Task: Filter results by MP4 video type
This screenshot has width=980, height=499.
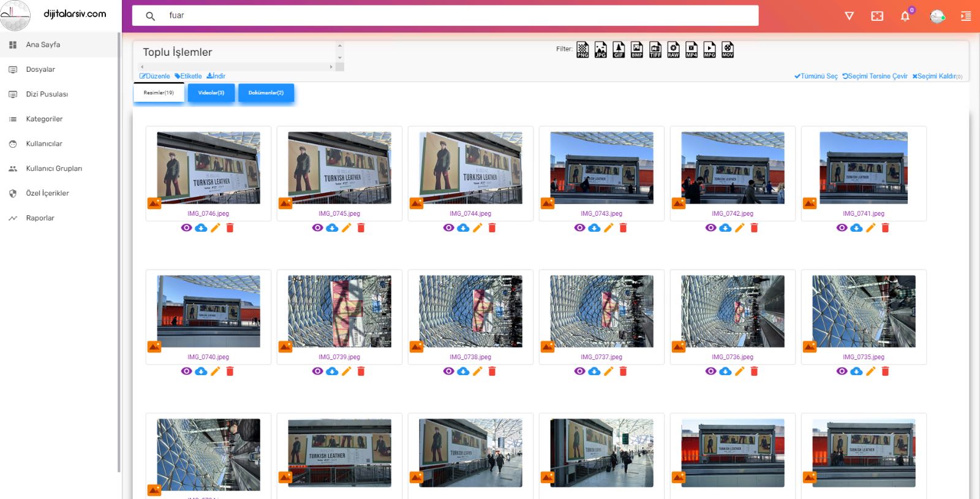Action: tap(692, 50)
